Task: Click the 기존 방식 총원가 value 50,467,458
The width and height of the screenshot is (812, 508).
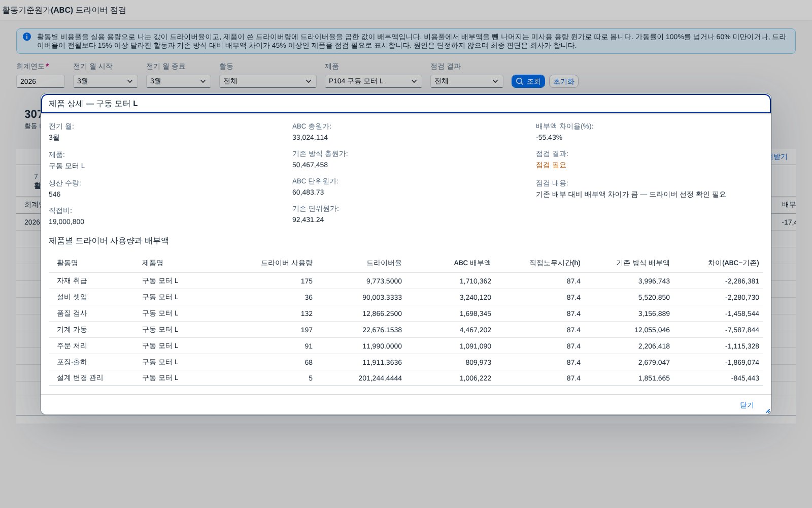Action: click(x=310, y=165)
